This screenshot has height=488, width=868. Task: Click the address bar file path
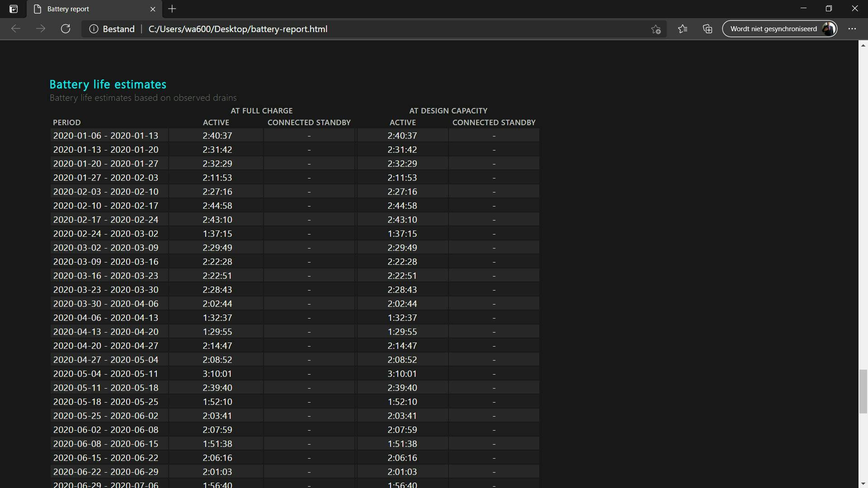click(238, 29)
